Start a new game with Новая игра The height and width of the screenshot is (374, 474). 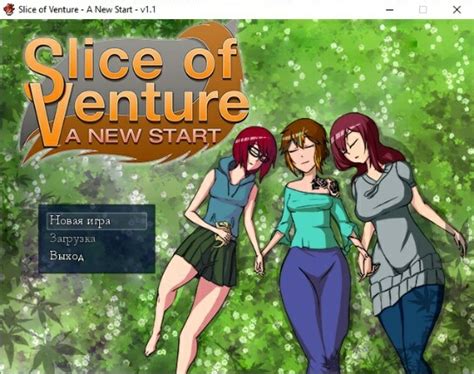97,221
